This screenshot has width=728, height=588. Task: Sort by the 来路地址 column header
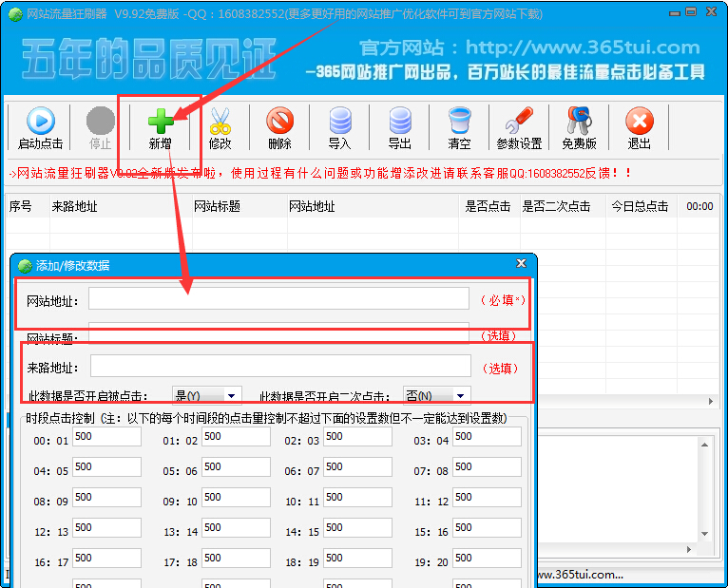pyautogui.click(x=121, y=206)
